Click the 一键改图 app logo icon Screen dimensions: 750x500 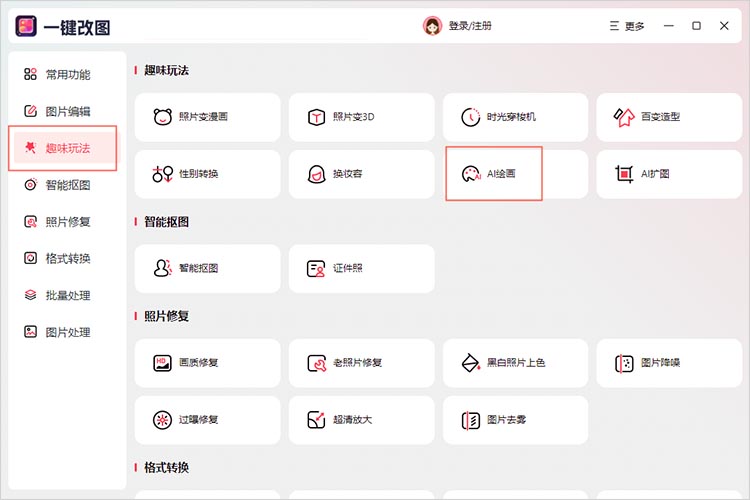pyautogui.click(x=26, y=26)
